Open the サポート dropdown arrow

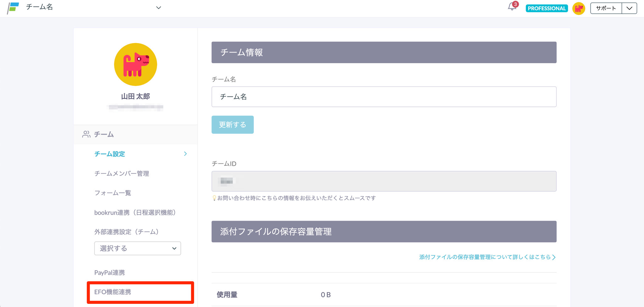(629, 8)
